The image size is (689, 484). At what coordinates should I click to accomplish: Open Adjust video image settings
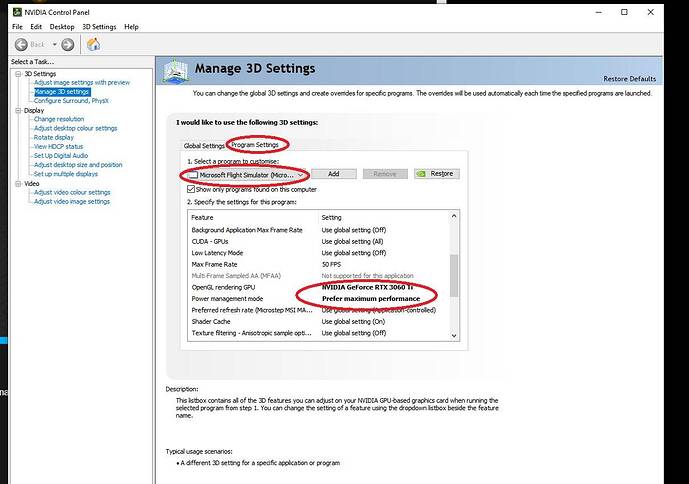tap(72, 202)
